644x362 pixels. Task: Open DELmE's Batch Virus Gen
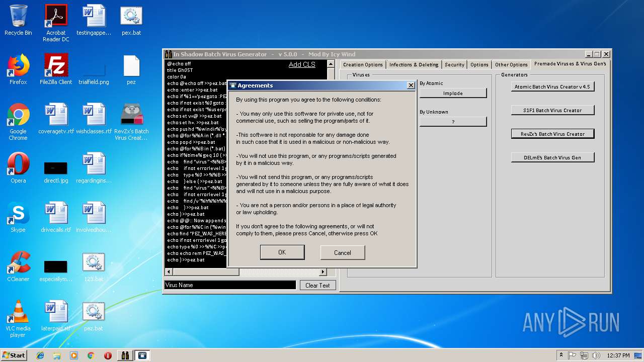(x=552, y=157)
